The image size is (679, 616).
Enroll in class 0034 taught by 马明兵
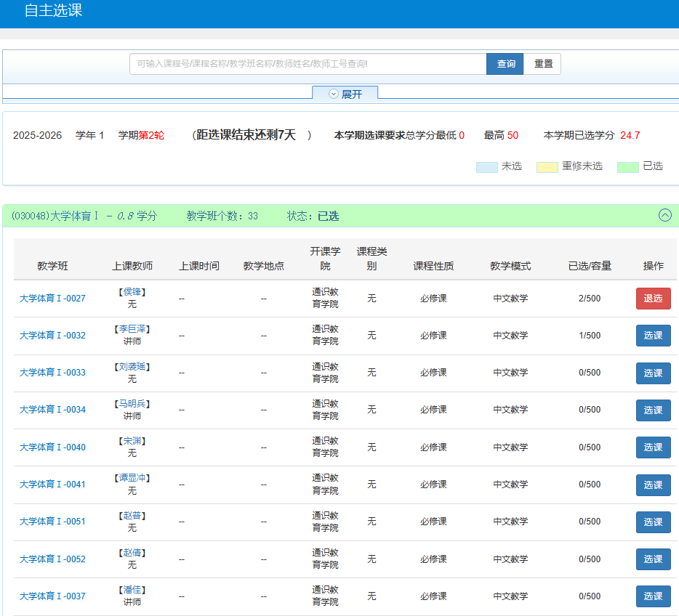[653, 410]
